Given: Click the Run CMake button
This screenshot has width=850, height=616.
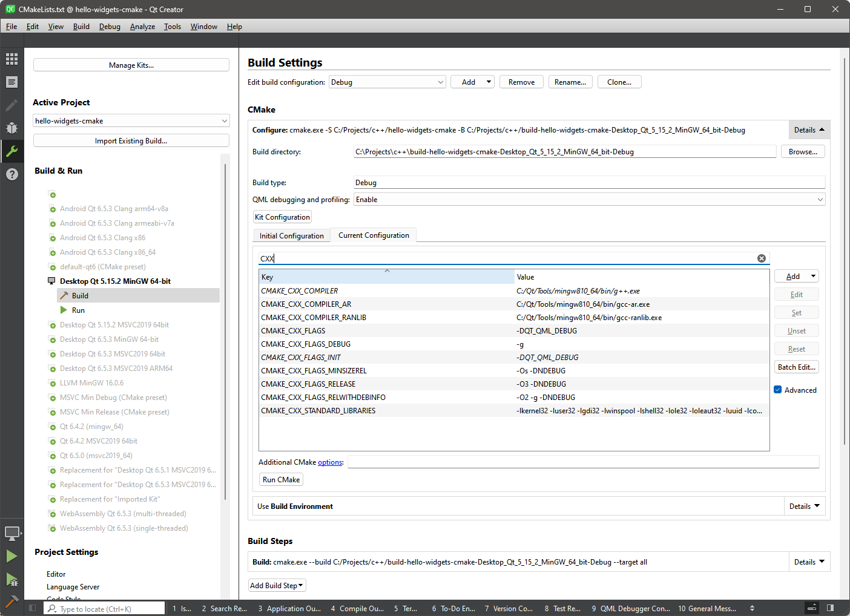Looking at the screenshot, I should pyautogui.click(x=281, y=479).
